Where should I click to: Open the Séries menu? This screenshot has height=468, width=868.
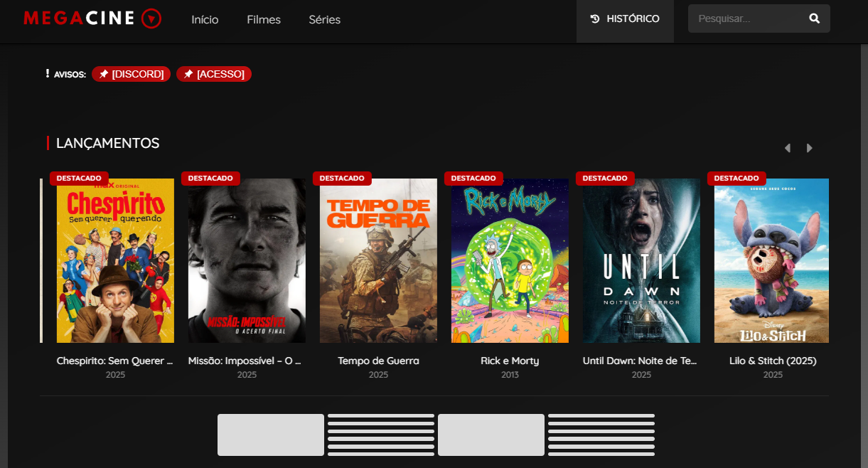pyautogui.click(x=325, y=20)
